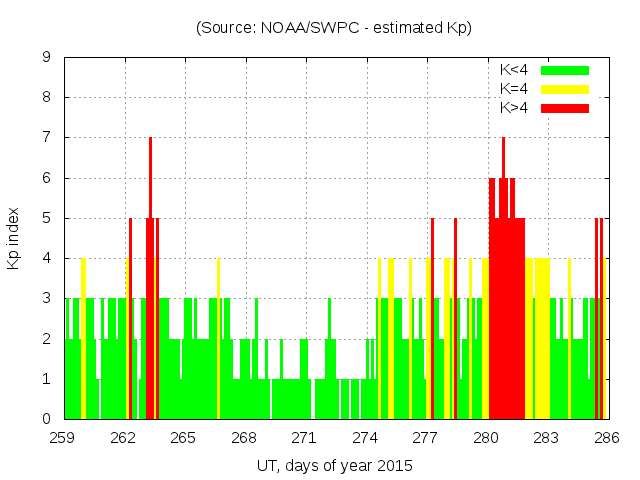Viewport: 640px width, 480px height.
Task: Click the 'Kp index' y-axis label
Action: click(14, 238)
